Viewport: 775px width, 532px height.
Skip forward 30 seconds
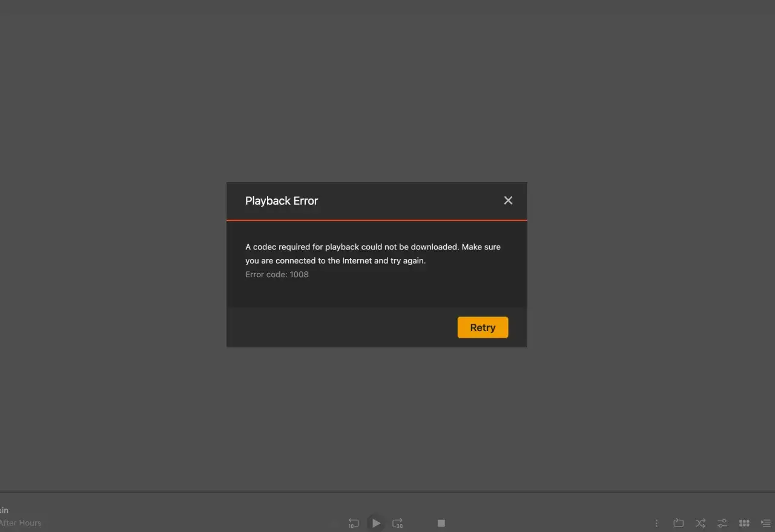(x=398, y=523)
